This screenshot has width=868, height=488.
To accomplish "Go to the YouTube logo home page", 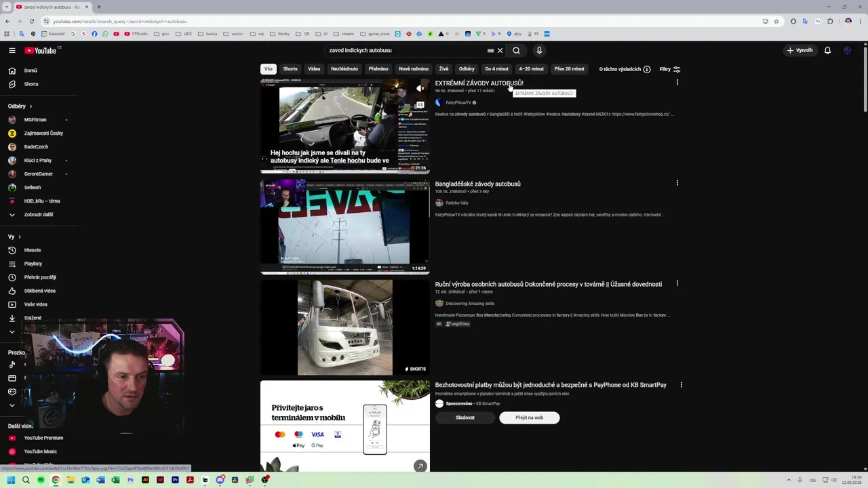I will coord(41,50).
